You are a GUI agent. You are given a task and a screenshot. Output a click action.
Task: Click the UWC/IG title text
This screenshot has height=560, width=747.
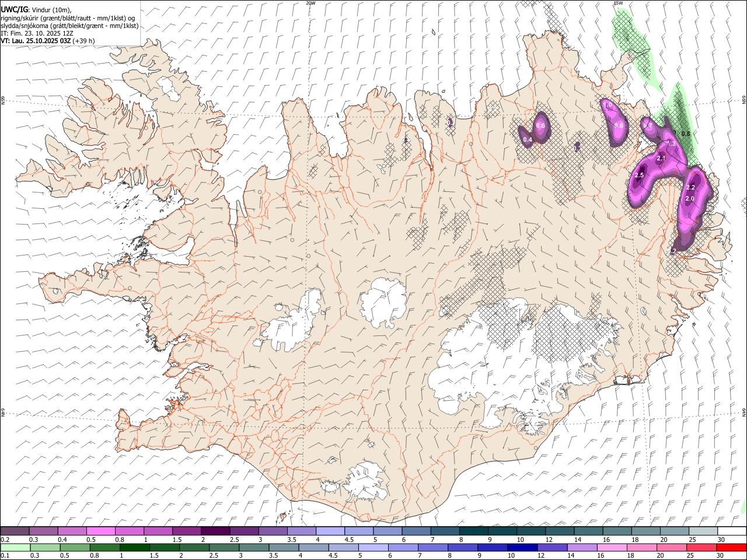(x=14, y=9)
